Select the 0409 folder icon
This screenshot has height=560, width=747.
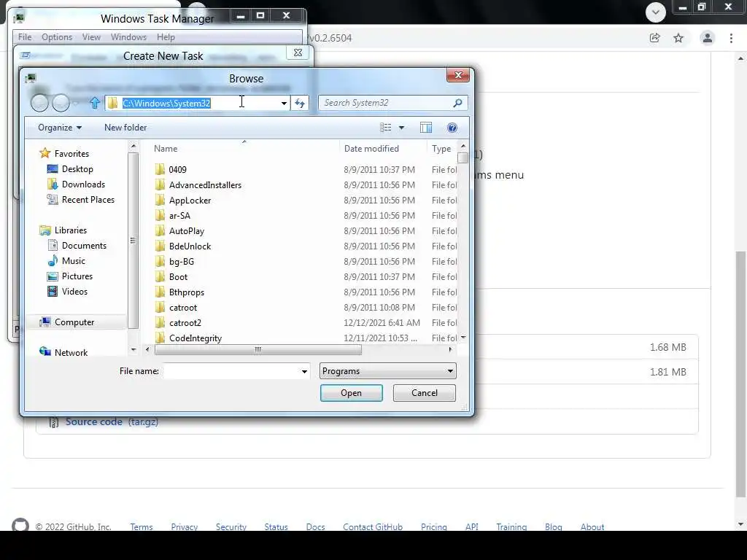pyautogui.click(x=160, y=169)
